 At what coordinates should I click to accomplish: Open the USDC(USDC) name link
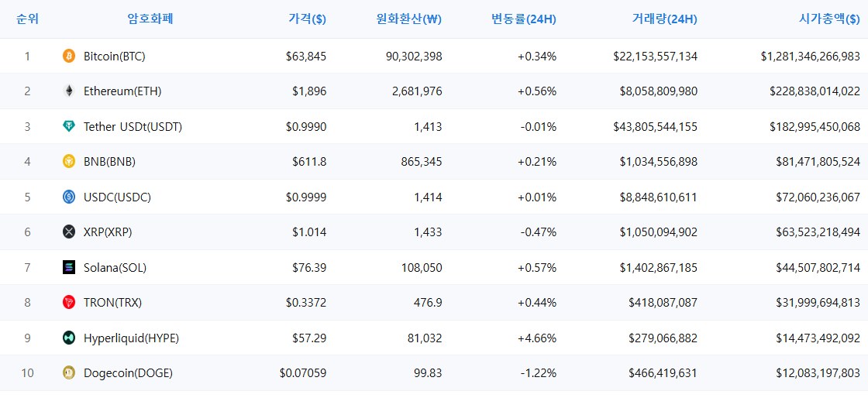tap(117, 197)
